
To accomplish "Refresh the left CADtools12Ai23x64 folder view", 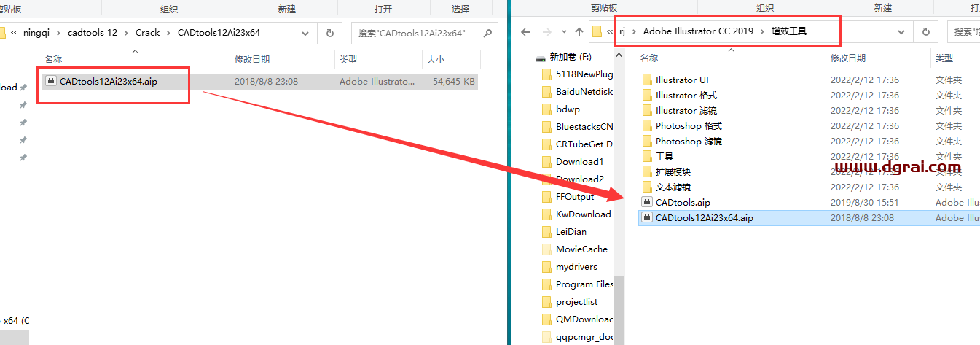I will pos(329,33).
